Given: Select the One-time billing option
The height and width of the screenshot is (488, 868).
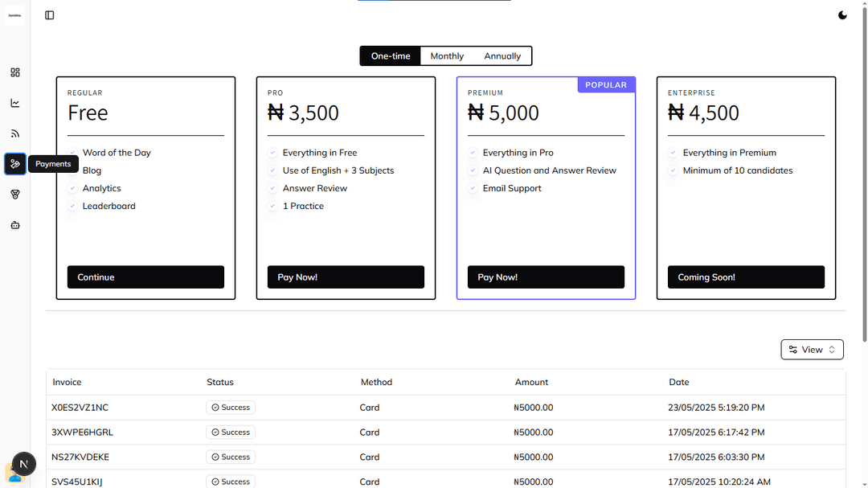Looking at the screenshot, I should 390,55.
